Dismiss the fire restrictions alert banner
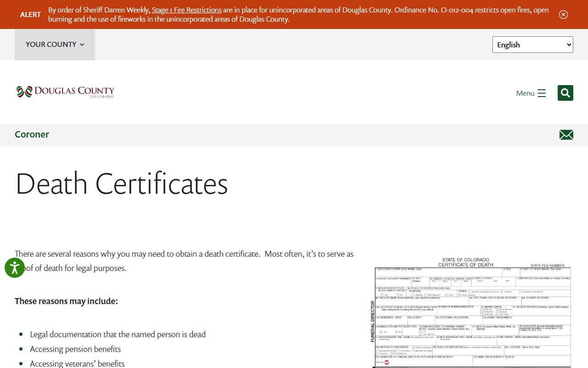 [x=563, y=14]
